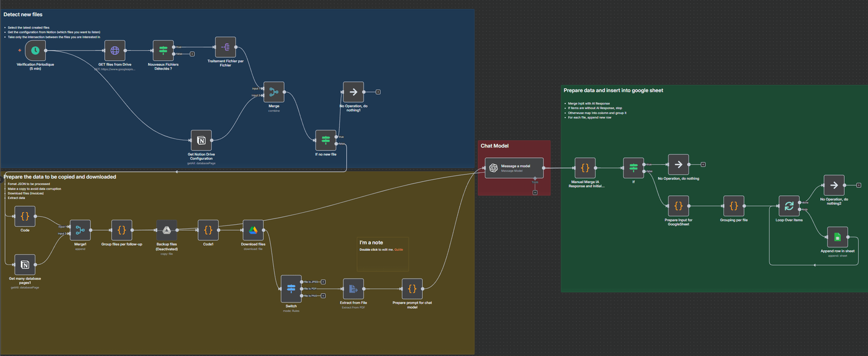Open the Traitement Fichier par Fichier node
Image resolution: width=868 pixels, height=356 pixels.
pyautogui.click(x=226, y=47)
